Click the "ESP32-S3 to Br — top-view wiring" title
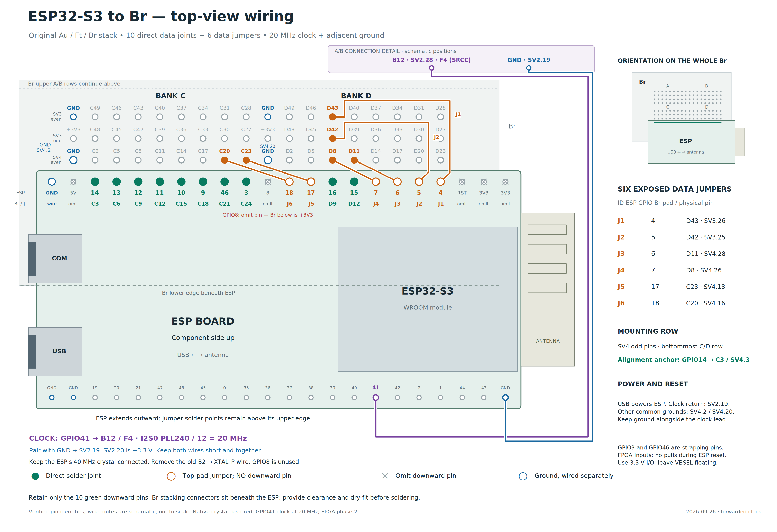Viewport: 777px width, 532px height. 161,17
